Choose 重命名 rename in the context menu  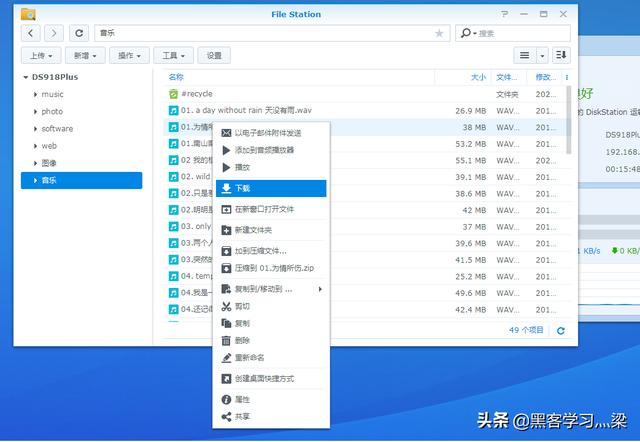[271, 358]
